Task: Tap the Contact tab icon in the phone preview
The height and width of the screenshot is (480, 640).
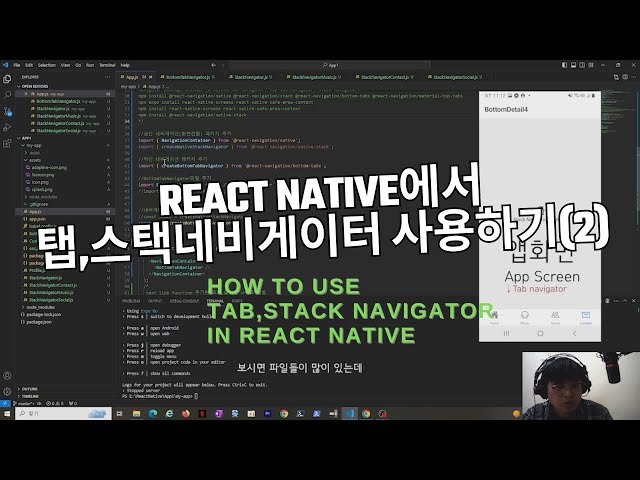Action: 586,317
